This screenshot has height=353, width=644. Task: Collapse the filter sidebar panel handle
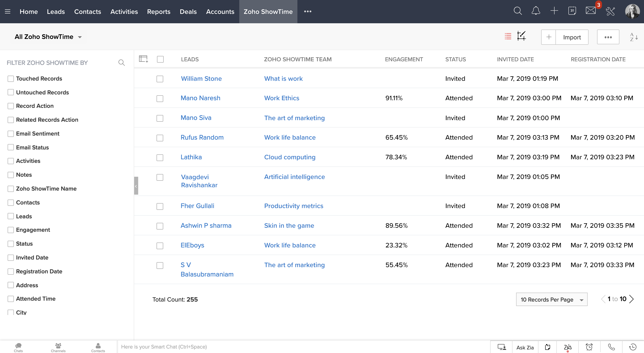coord(136,186)
